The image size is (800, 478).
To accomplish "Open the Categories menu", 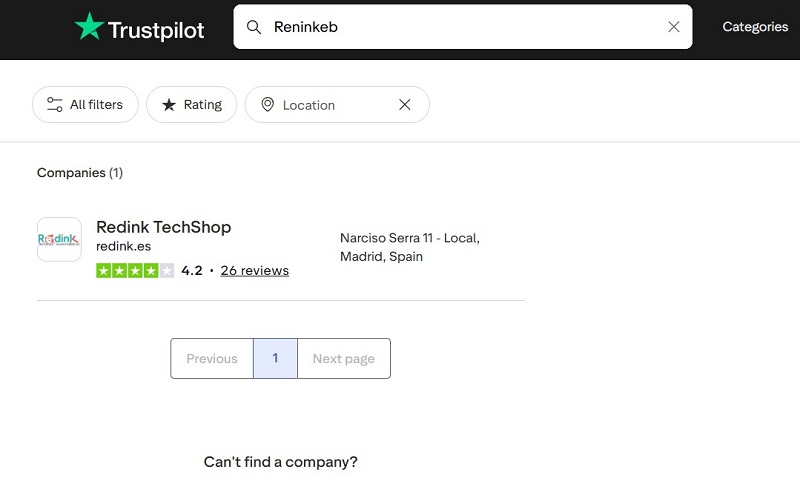I will point(755,27).
